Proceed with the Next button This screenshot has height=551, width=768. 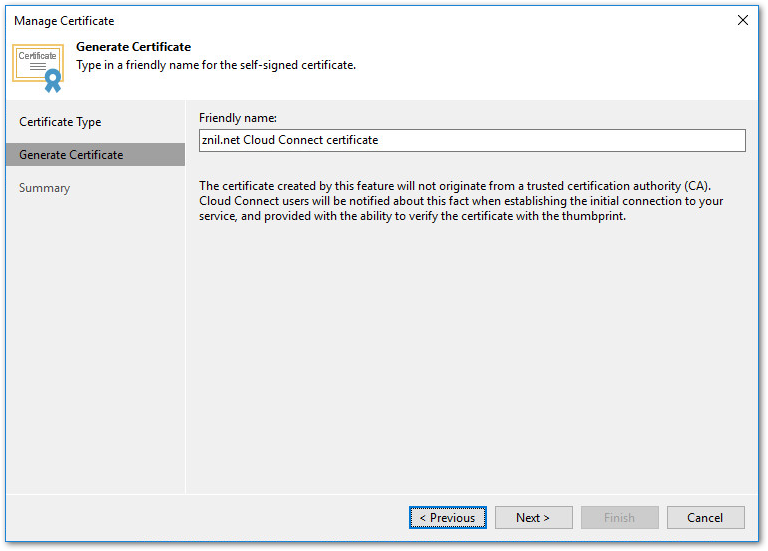pos(533,518)
